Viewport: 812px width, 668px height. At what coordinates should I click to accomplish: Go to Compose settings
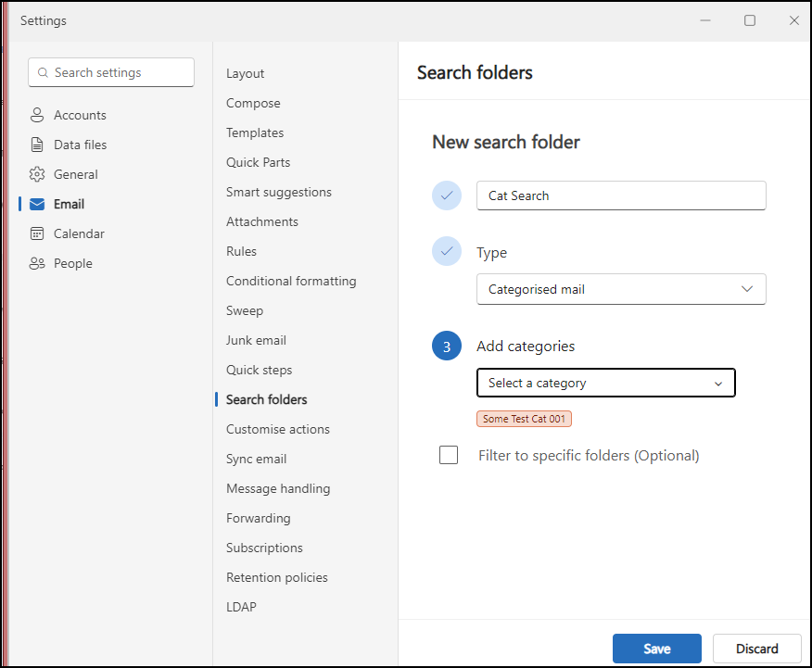coord(253,103)
